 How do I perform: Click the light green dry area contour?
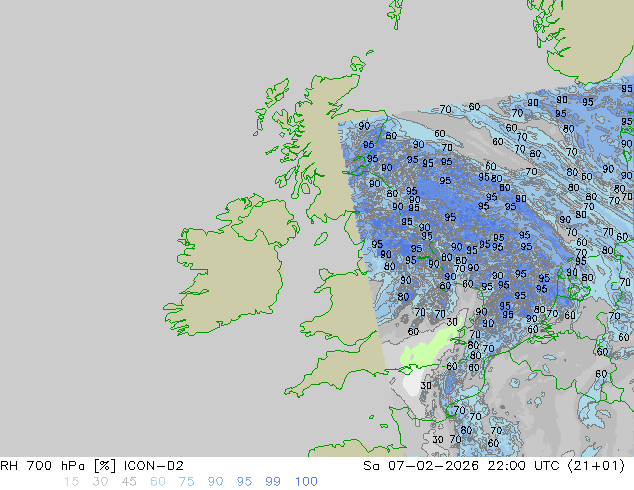[429, 344]
